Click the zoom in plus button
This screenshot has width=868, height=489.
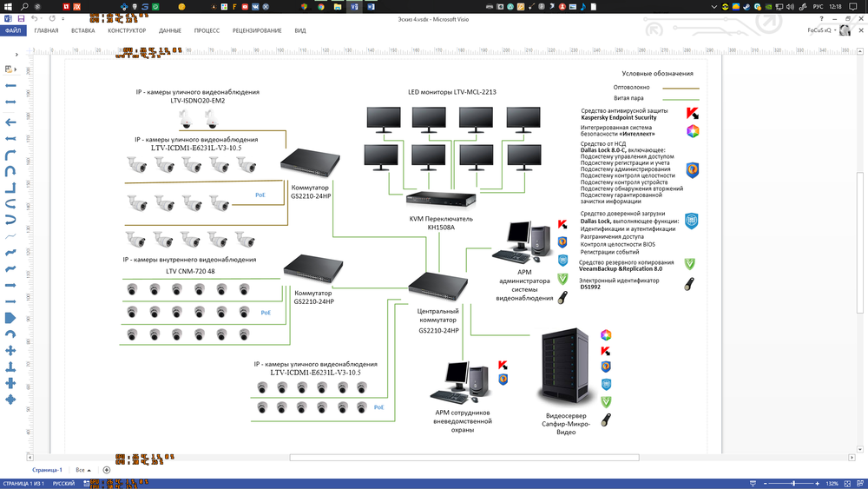[x=818, y=484]
